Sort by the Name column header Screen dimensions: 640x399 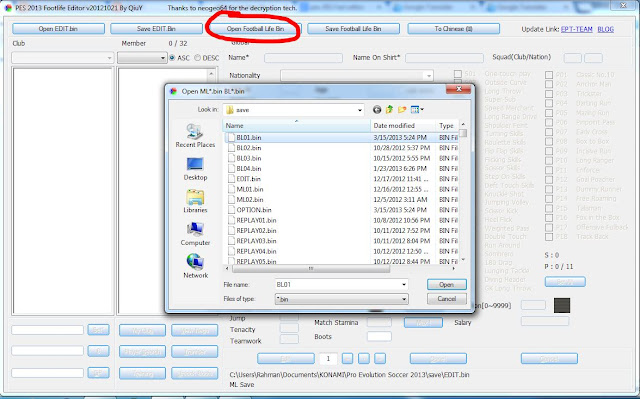point(297,126)
